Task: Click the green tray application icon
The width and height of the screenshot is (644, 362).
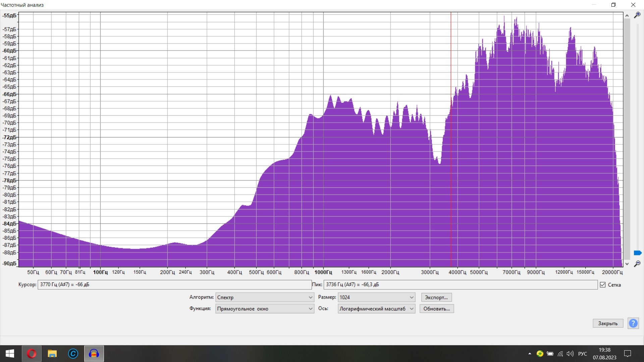Action: (540, 354)
